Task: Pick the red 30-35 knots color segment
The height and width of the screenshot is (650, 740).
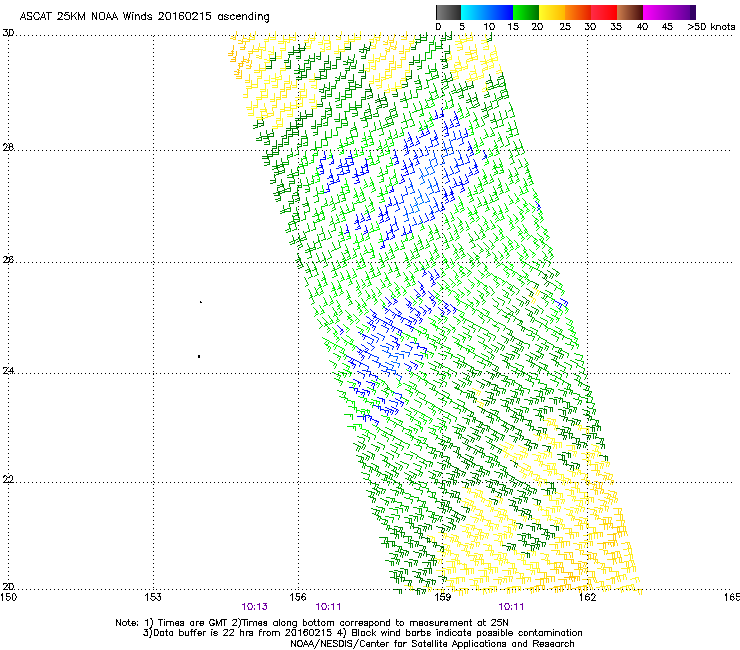Action: coord(604,12)
